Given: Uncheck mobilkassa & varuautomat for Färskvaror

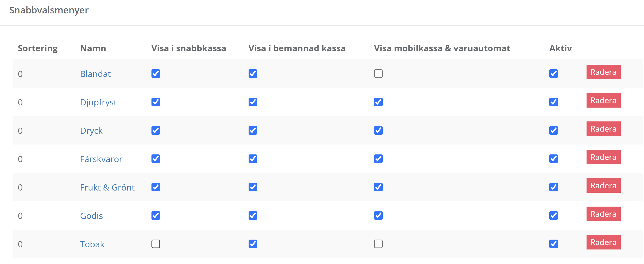Looking at the screenshot, I should (x=378, y=159).
